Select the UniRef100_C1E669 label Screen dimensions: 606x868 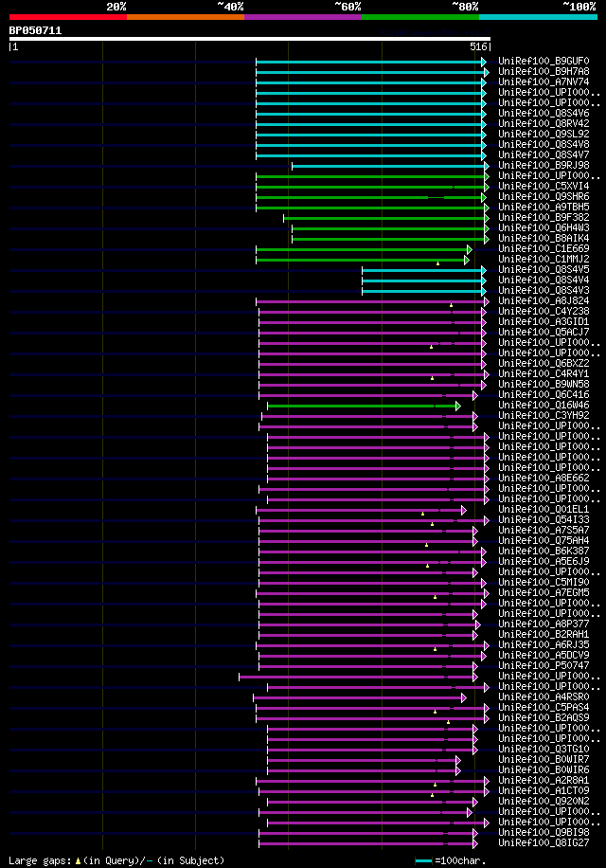point(544,248)
